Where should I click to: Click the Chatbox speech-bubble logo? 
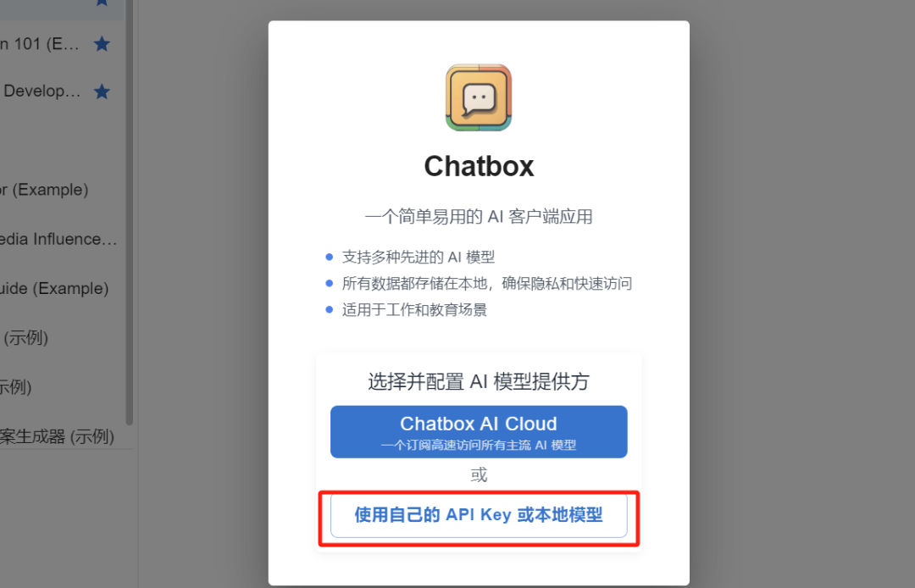(x=479, y=97)
